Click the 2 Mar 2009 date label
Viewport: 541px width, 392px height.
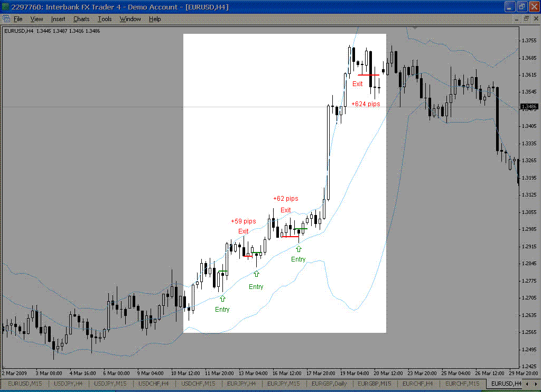14,373
